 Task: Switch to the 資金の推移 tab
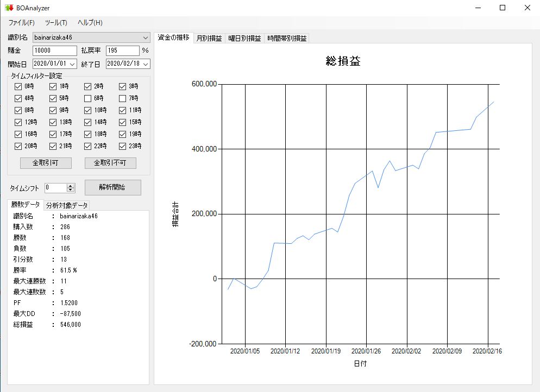tap(174, 37)
